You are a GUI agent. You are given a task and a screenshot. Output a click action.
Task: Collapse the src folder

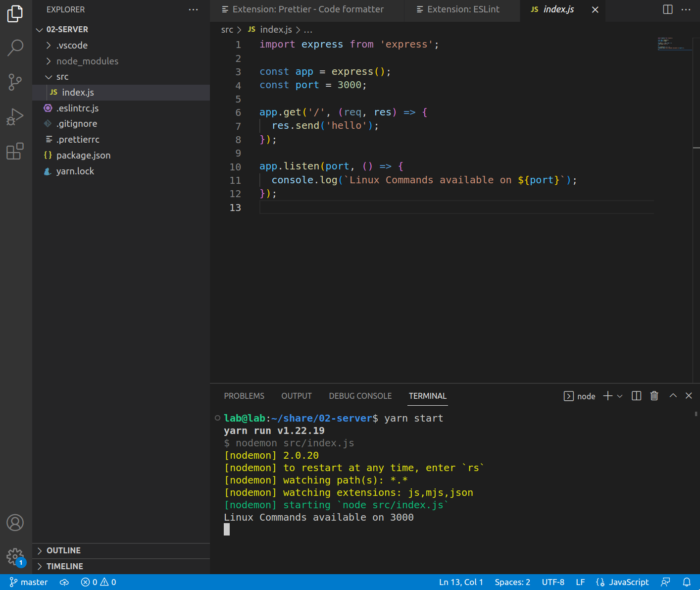(121, 77)
